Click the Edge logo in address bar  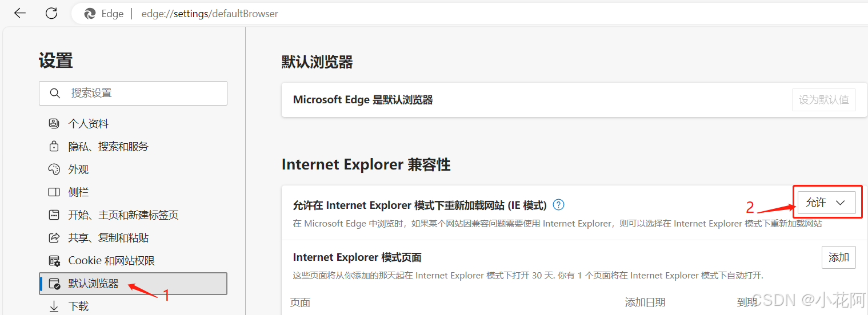(x=90, y=14)
